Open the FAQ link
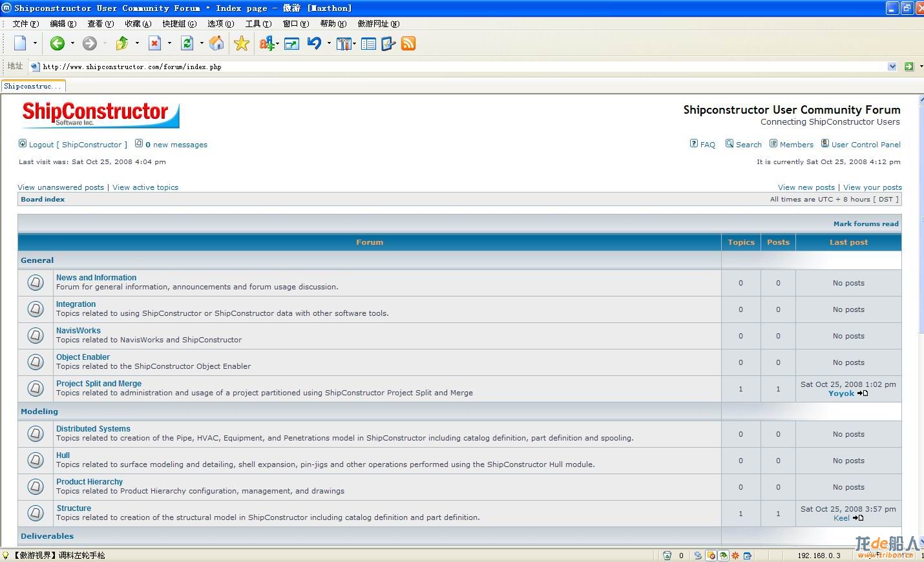 click(708, 145)
